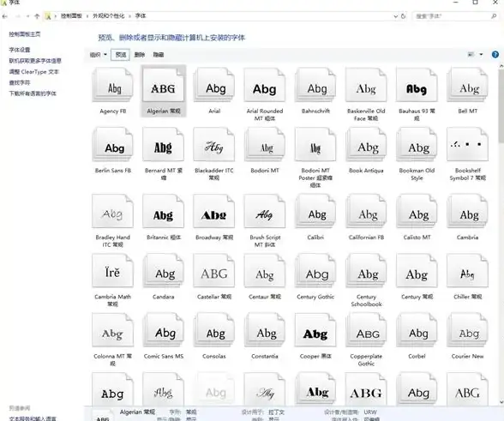Open Font settings link in sidebar
This screenshot has height=421, width=504.
[20, 50]
